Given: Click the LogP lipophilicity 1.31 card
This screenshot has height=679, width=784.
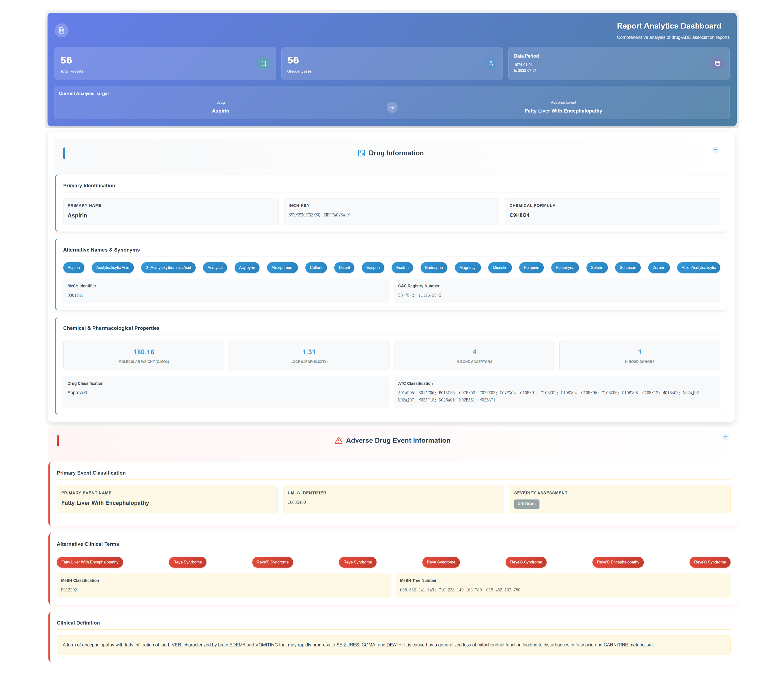Looking at the screenshot, I should click(x=309, y=355).
